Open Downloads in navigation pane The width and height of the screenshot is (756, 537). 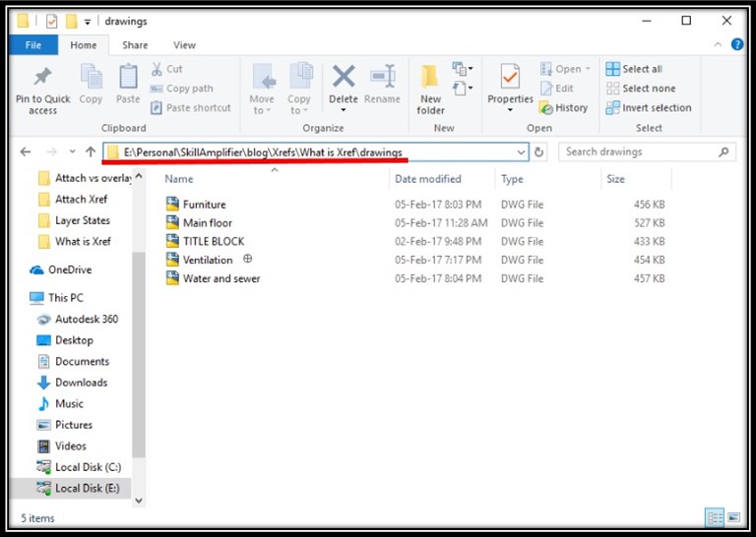81,383
